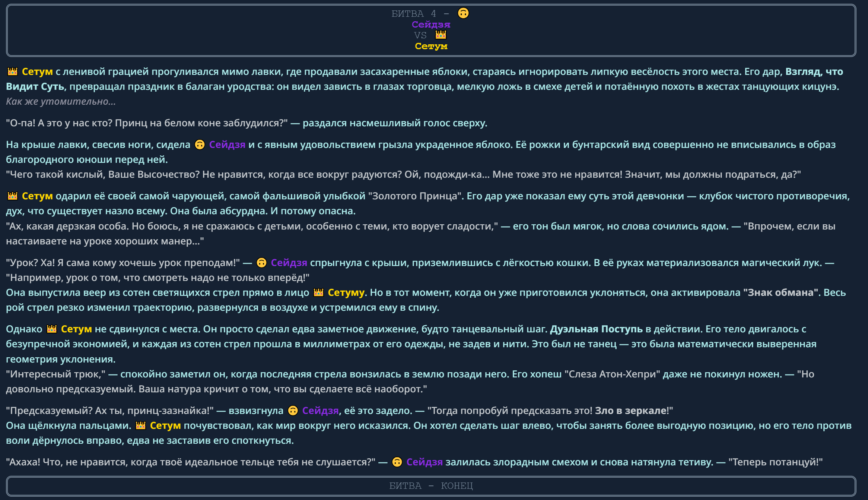Click crown icon after 'Она щёлкнула пальцами.'
Screen dimensions: 868x500
(x=141, y=425)
